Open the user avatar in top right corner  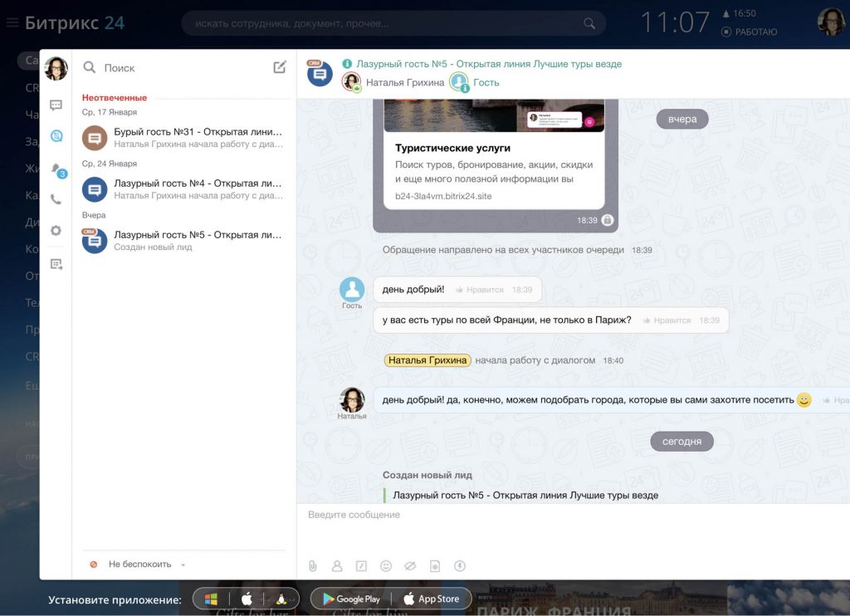point(830,22)
